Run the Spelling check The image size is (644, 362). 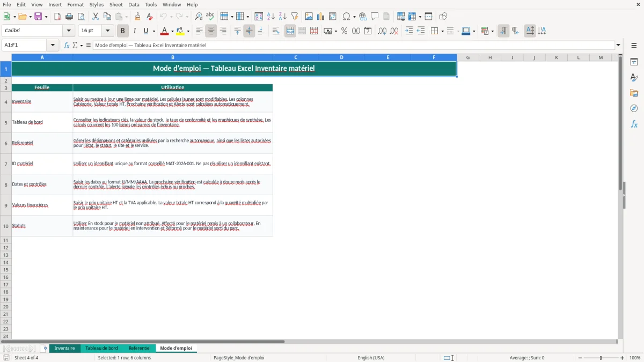click(210, 17)
